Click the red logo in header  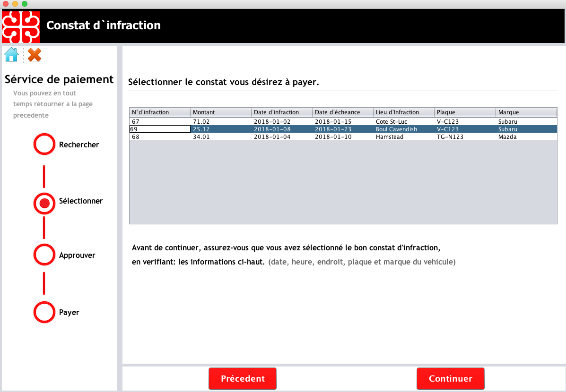point(21,26)
